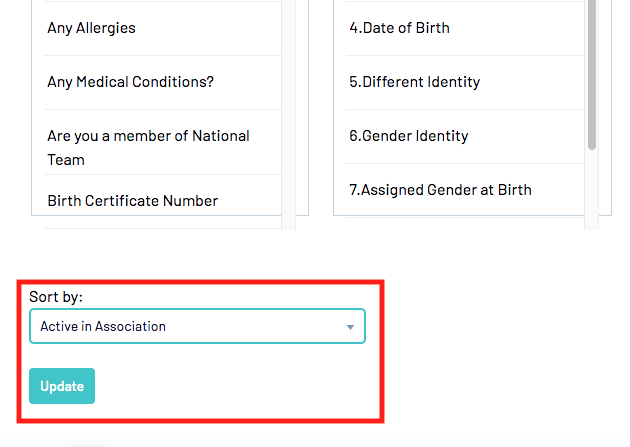Click the right scrollbar track below the thumb
630x447 pixels.
pos(592,190)
